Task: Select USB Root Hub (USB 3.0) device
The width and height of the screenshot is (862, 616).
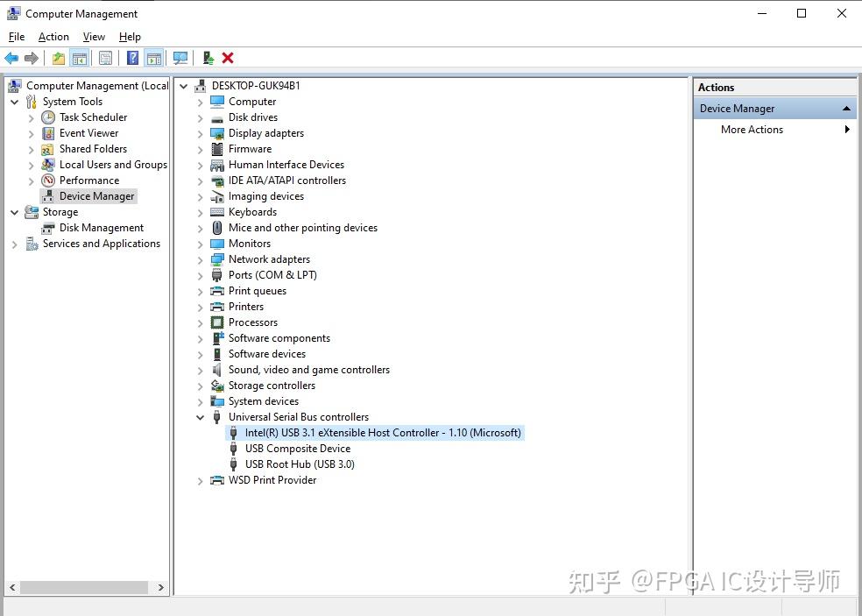Action: [x=300, y=464]
